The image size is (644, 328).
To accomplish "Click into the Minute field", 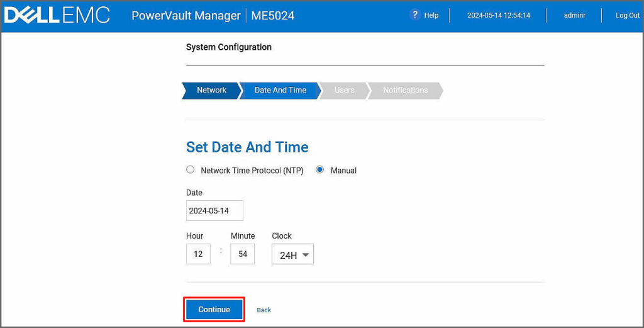I will click(x=242, y=254).
